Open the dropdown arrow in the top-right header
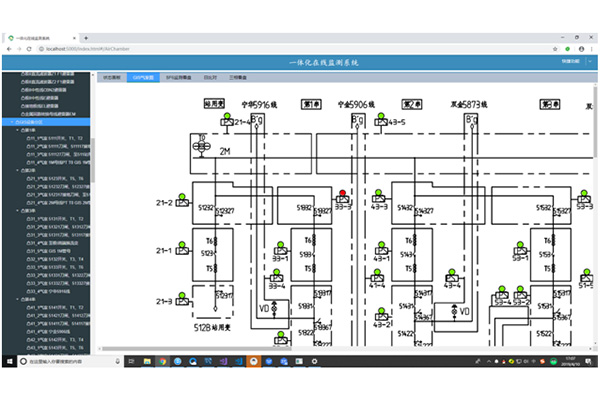Image resolution: width=600 pixels, height=400 pixels. coord(592,62)
